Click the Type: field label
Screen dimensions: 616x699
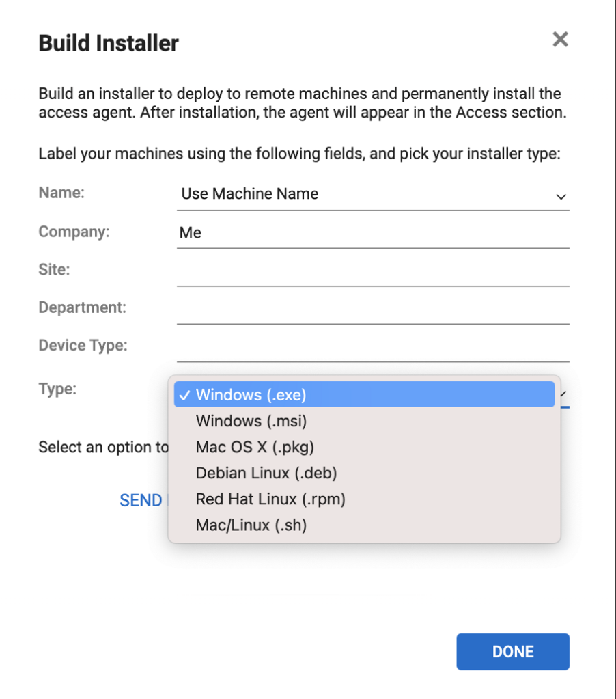pos(57,389)
